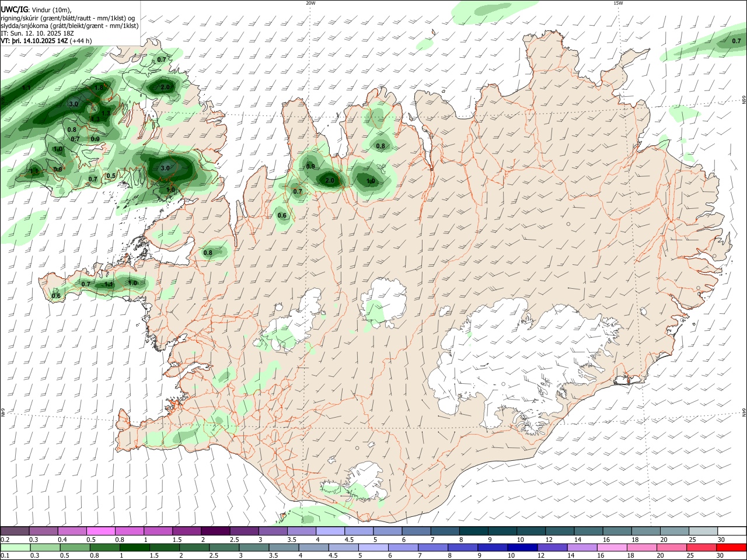The image size is (747, 560).
Task: Click the white Hofsjökull glacier in central Iceland
Action: click(383, 302)
